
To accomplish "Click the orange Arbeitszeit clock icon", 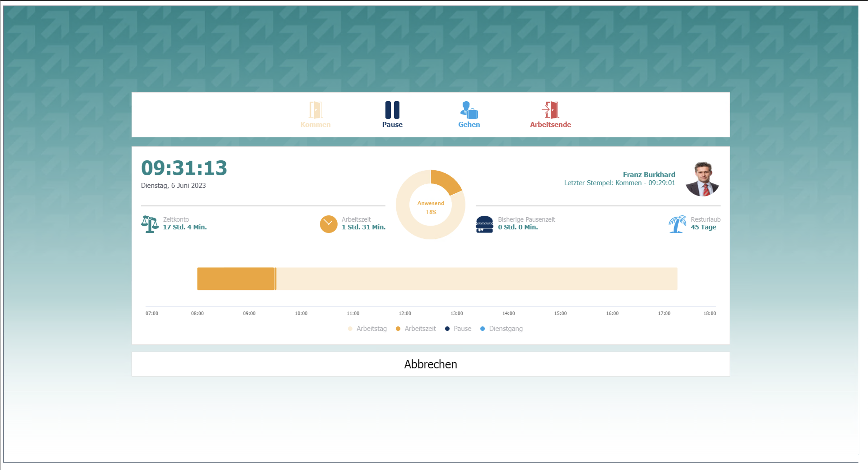I will tap(328, 224).
